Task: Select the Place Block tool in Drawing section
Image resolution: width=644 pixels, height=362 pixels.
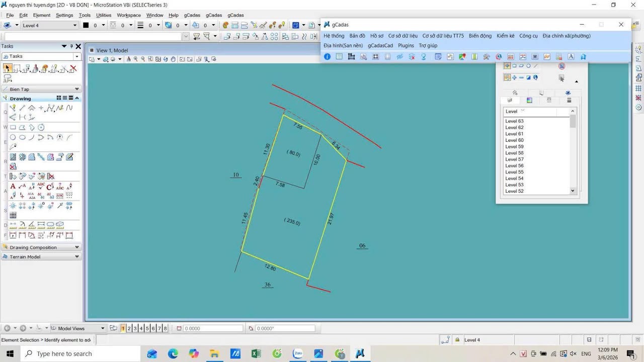Action: pos(13,127)
